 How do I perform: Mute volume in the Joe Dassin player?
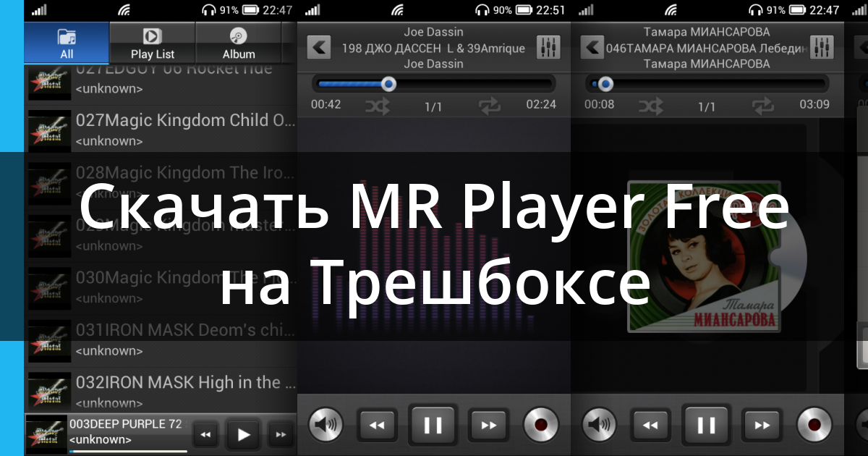pos(326,425)
